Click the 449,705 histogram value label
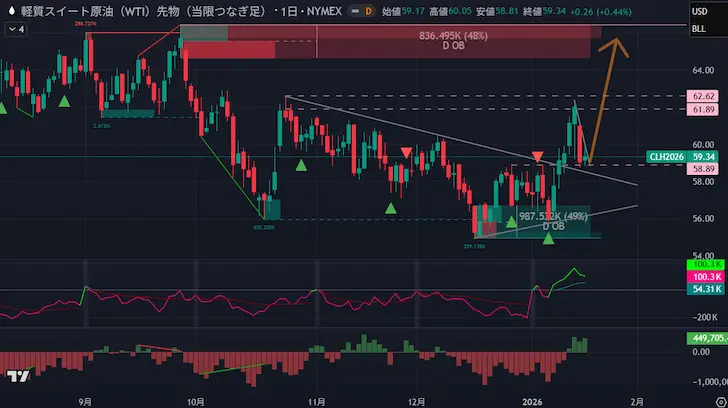 (704, 338)
